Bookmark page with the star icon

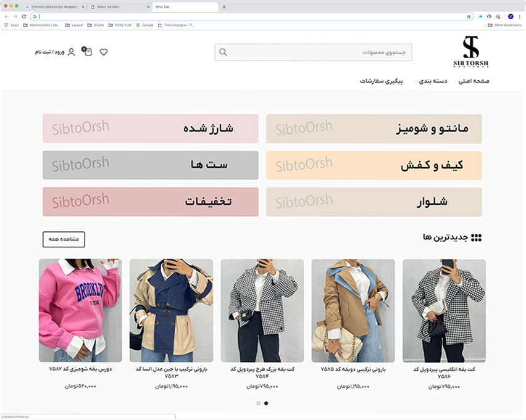(x=469, y=17)
